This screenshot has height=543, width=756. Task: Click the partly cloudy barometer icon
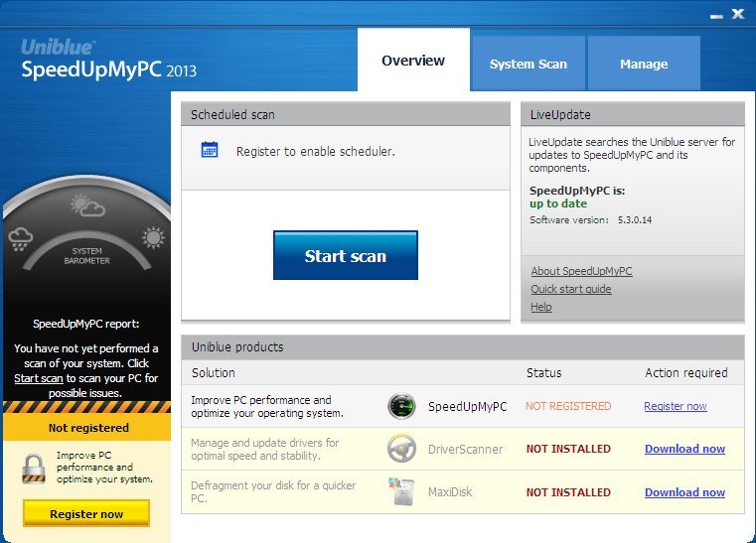(87, 205)
